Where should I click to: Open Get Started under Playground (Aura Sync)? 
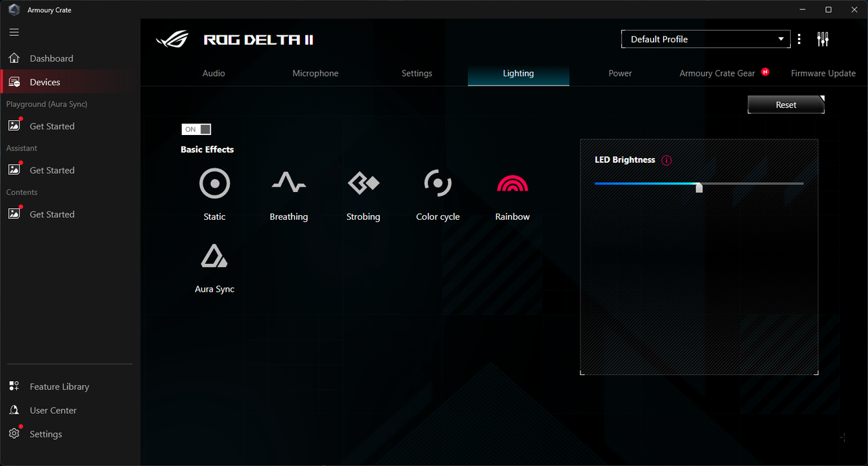point(71,126)
